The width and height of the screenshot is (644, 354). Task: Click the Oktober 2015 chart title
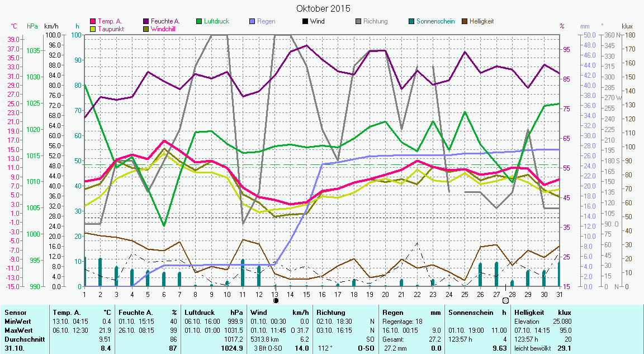click(323, 8)
